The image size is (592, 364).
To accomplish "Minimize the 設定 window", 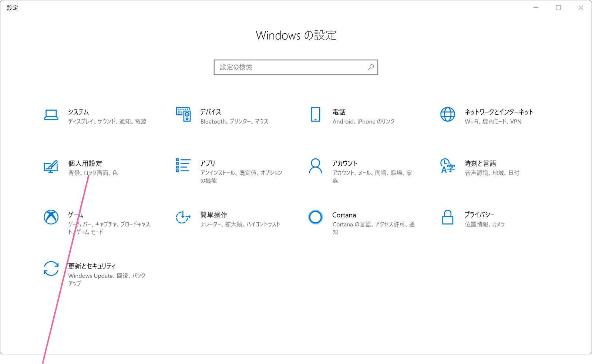I will 536,8.
